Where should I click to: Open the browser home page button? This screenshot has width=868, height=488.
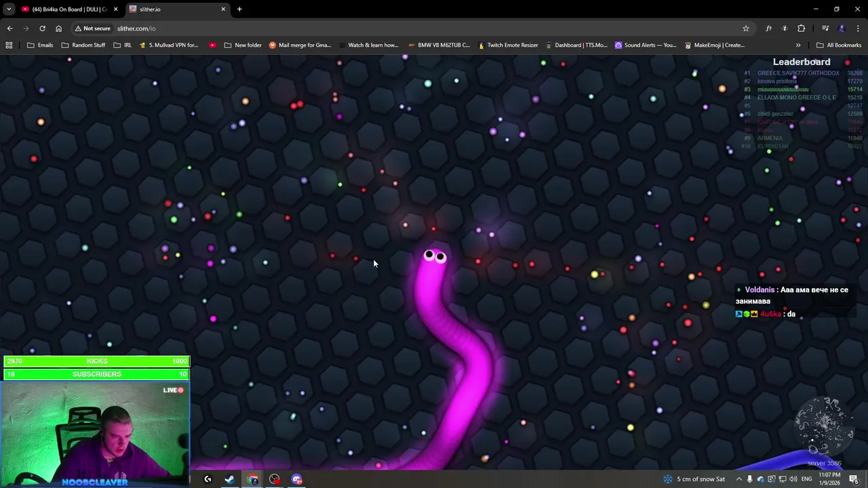[x=58, y=28]
